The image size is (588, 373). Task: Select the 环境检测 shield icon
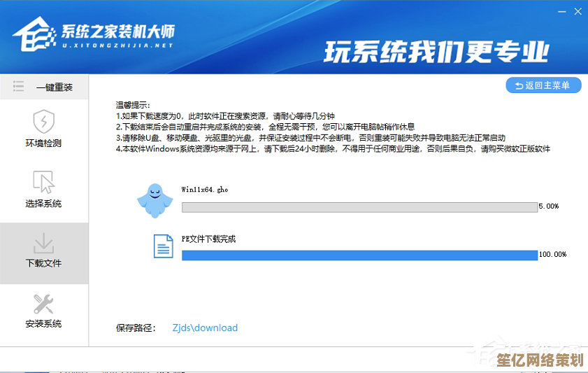click(43, 121)
